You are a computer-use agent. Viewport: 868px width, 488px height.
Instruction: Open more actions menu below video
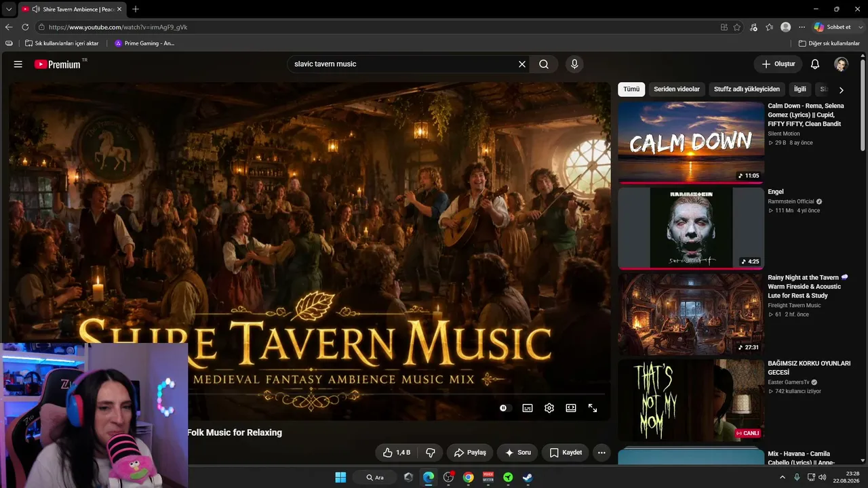pyautogui.click(x=601, y=453)
